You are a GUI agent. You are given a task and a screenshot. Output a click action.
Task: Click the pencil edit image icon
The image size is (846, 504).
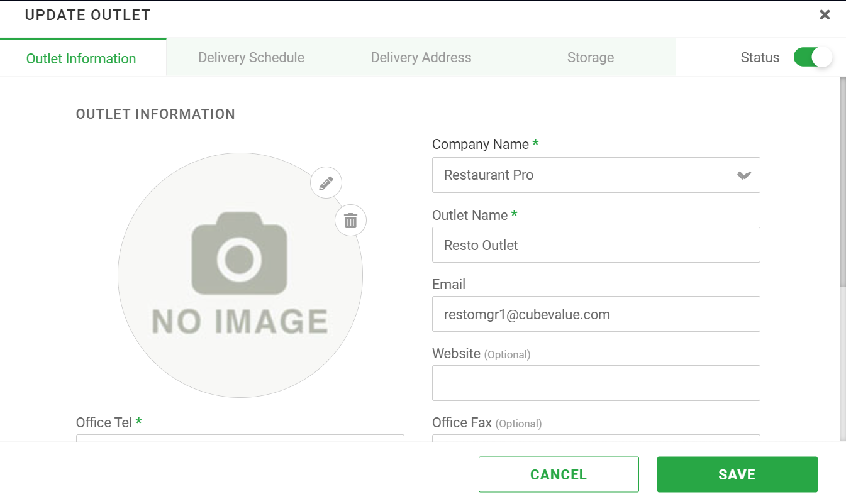326,184
